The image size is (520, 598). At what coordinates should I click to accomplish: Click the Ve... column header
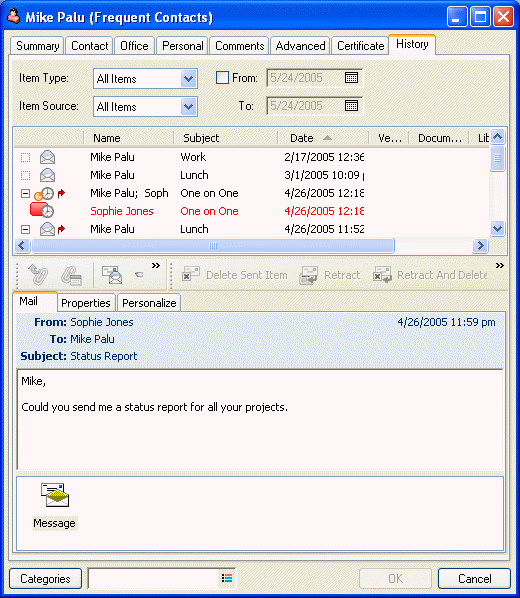[x=389, y=138]
